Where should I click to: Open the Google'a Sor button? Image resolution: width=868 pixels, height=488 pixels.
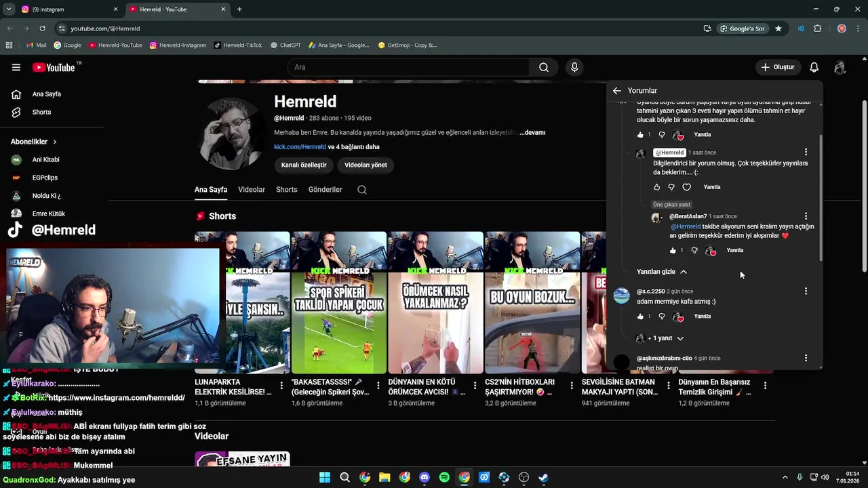[x=743, y=28]
